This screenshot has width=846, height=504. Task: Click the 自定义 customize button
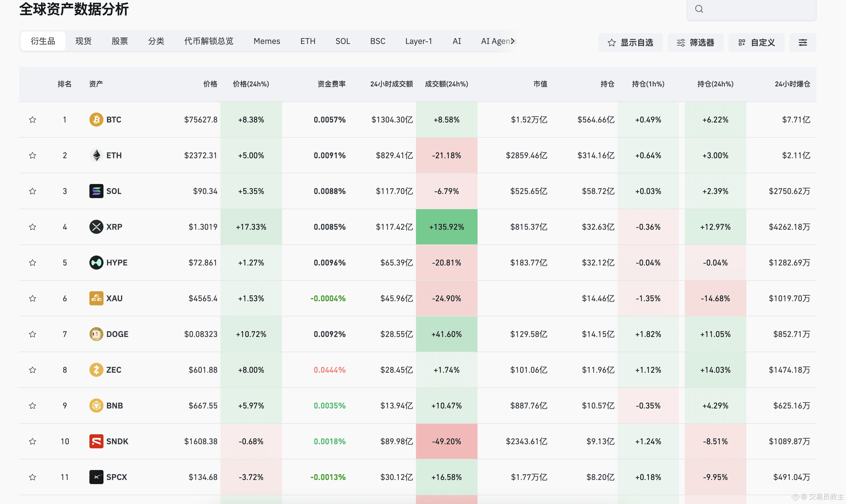pos(756,42)
